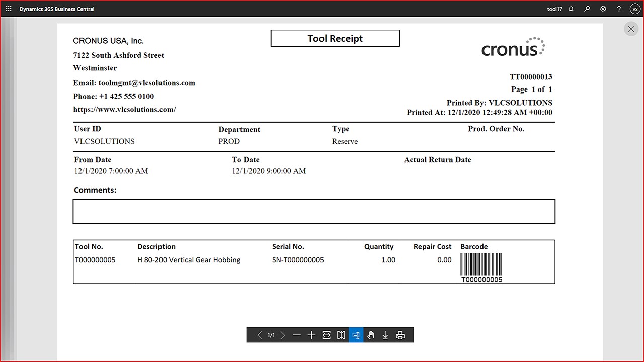Click the Type value Reserve
Image resolution: width=644 pixels, height=362 pixels.
coord(345,141)
